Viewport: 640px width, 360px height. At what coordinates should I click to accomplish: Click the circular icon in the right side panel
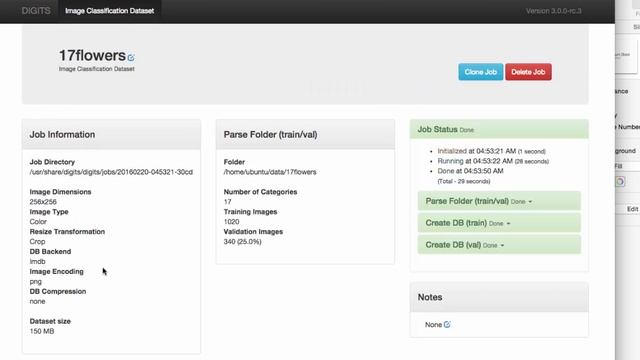[620, 182]
